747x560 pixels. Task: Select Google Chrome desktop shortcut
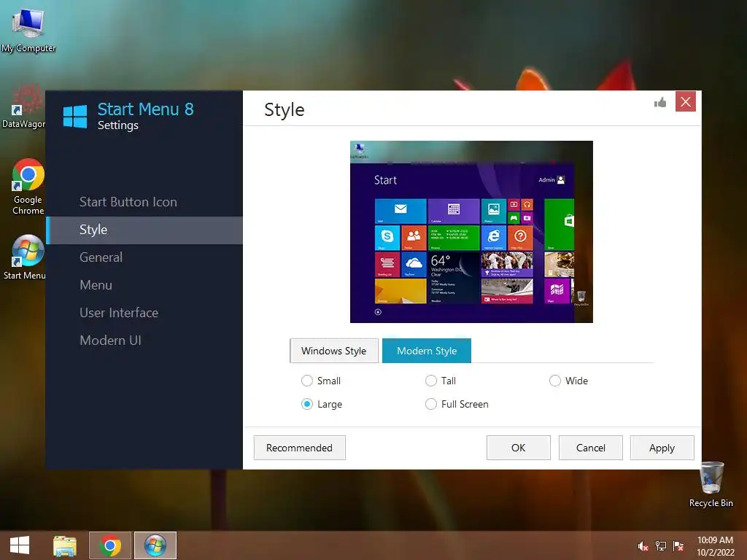tap(28, 187)
